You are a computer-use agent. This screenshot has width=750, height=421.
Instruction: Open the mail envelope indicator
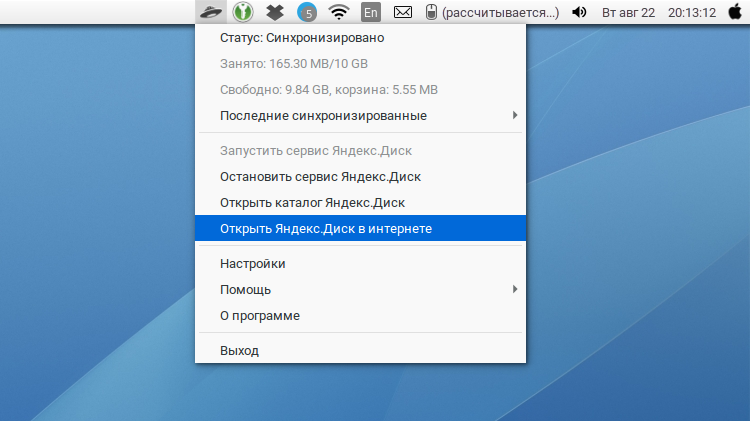(x=403, y=12)
